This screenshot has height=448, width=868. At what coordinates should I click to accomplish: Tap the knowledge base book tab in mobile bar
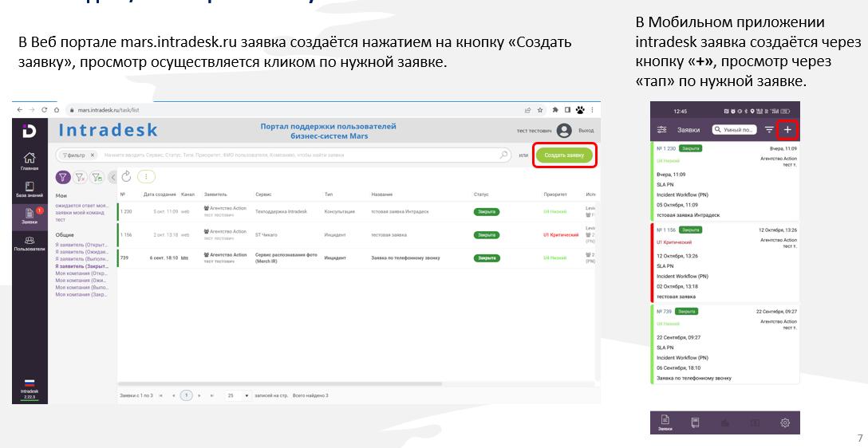click(695, 422)
